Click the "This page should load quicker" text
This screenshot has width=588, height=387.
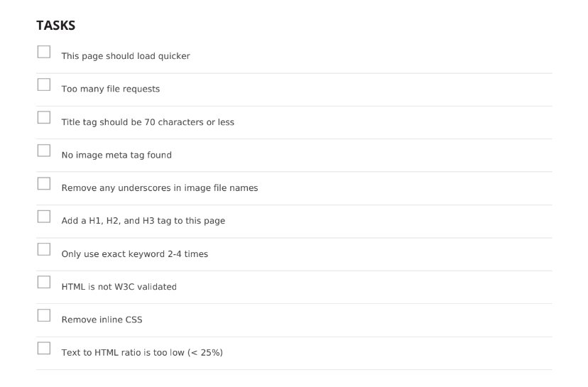coord(126,56)
